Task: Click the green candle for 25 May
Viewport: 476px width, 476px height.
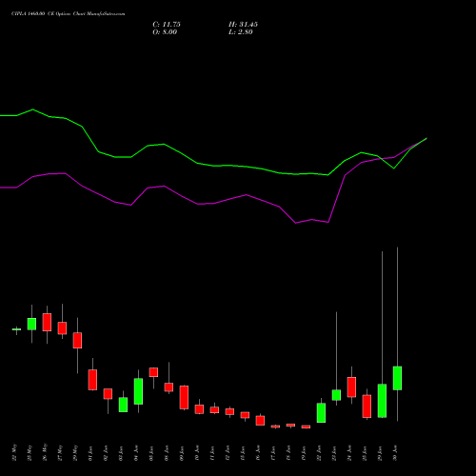Action: (31, 324)
